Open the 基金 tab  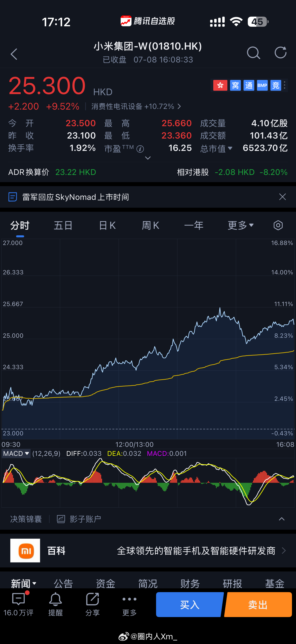pyautogui.click(x=274, y=584)
